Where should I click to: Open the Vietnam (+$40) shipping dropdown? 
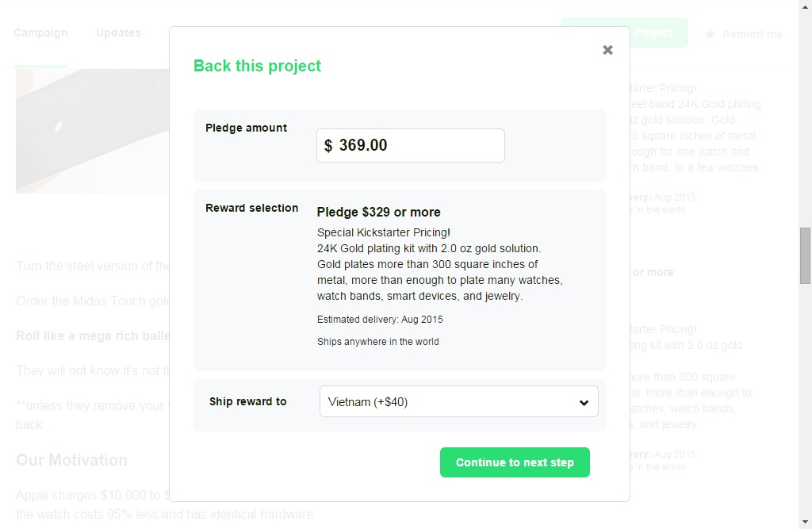tap(458, 402)
